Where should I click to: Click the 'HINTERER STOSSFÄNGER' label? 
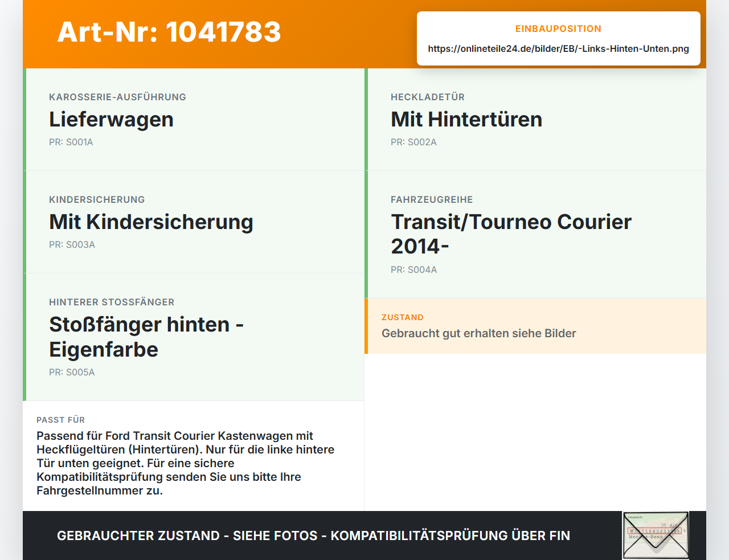(x=112, y=302)
